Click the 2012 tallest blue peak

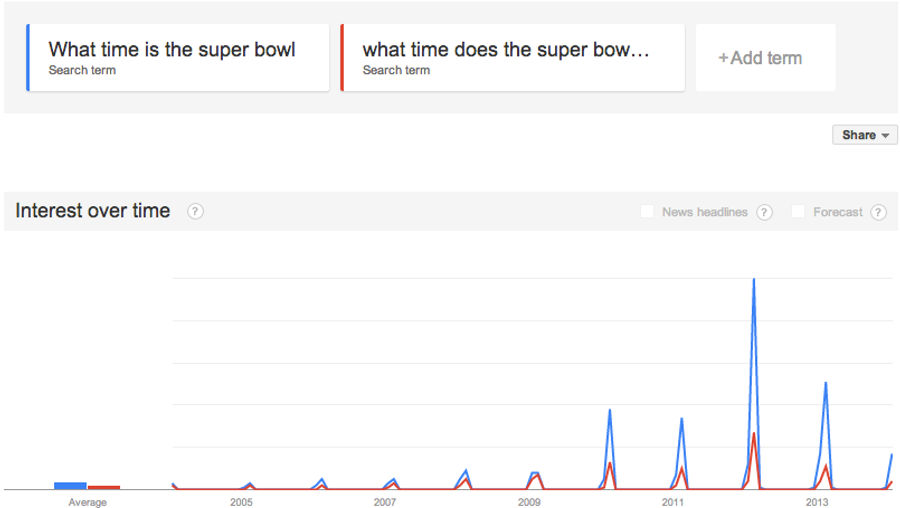754,280
